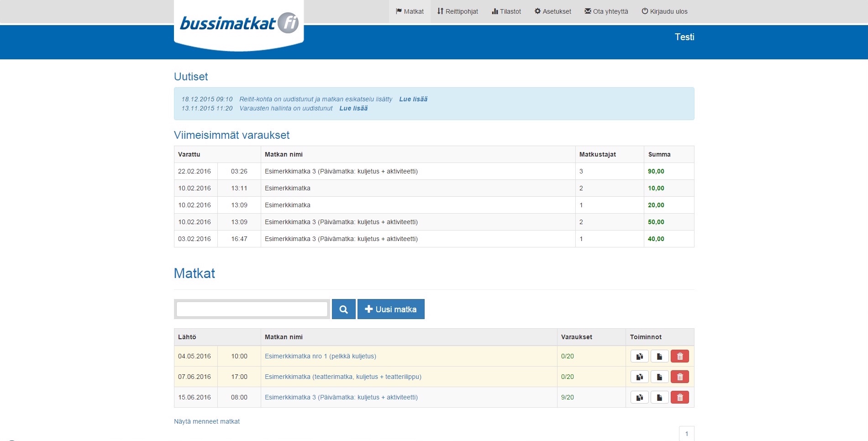The height and width of the screenshot is (441, 868).
Task: Click the 22.02.2016 reservation date cell
Action: tap(195, 171)
